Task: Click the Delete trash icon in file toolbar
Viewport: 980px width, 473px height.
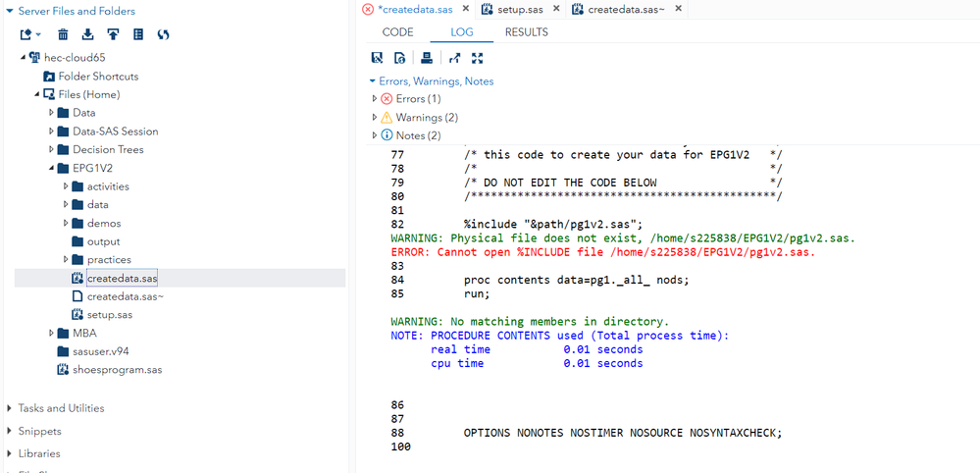Action: coord(63,34)
